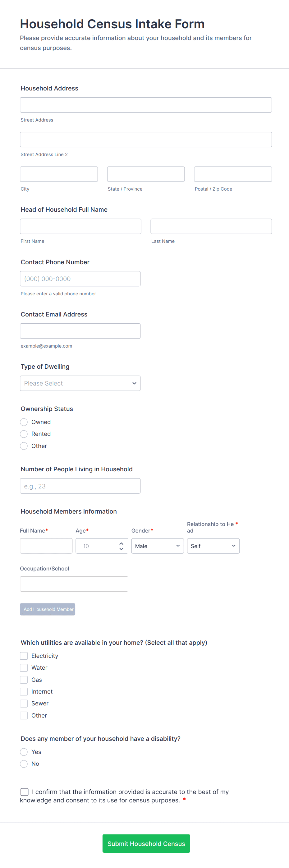Screen dimensions: 289x868
Task: Click the Postal / Zip Code input
Action: pyautogui.click(x=232, y=174)
